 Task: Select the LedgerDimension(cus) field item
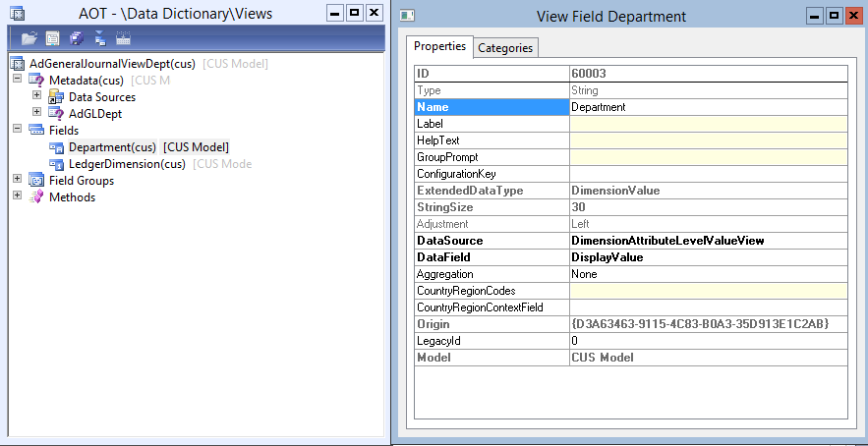pyautogui.click(x=127, y=164)
